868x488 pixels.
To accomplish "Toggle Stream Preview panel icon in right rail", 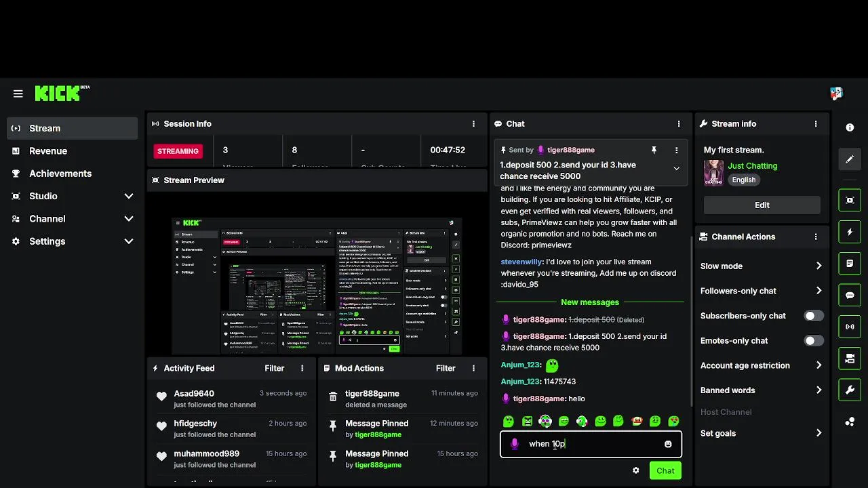I will pyautogui.click(x=850, y=200).
